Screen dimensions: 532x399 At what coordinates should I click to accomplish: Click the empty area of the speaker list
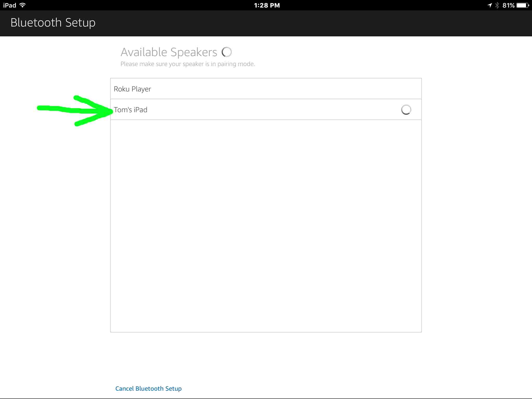pyautogui.click(x=266, y=226)
